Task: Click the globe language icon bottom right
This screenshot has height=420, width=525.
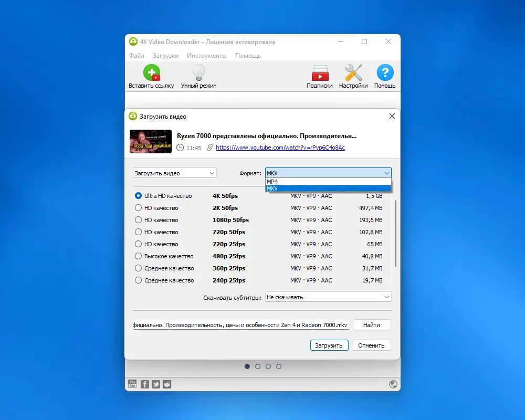Action: tap(393, 384)
